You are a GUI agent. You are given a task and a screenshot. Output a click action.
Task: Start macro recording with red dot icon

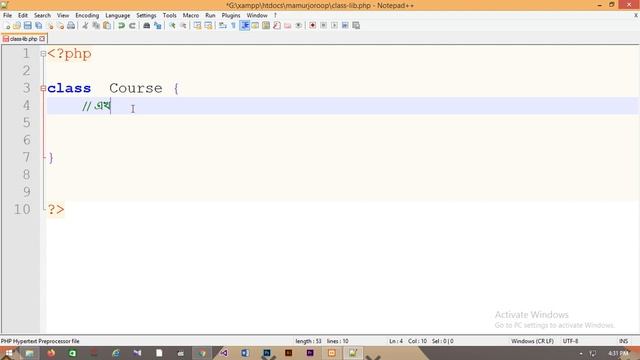[312, 26]
